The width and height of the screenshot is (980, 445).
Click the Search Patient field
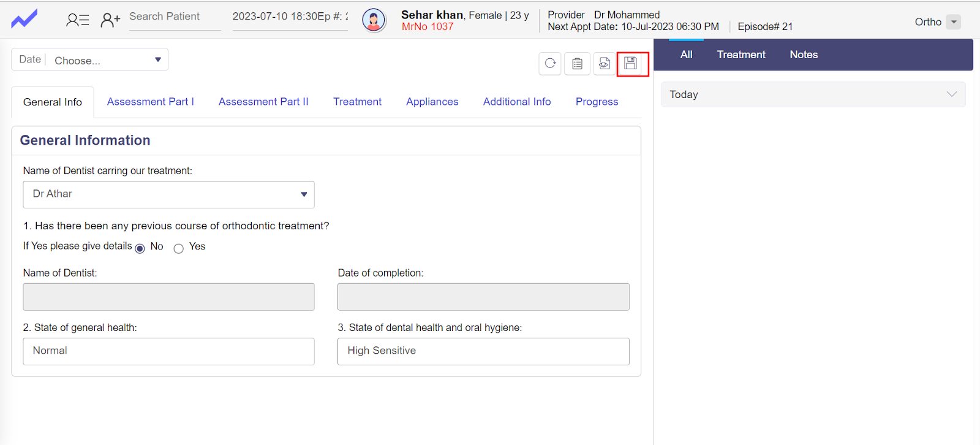175,17
